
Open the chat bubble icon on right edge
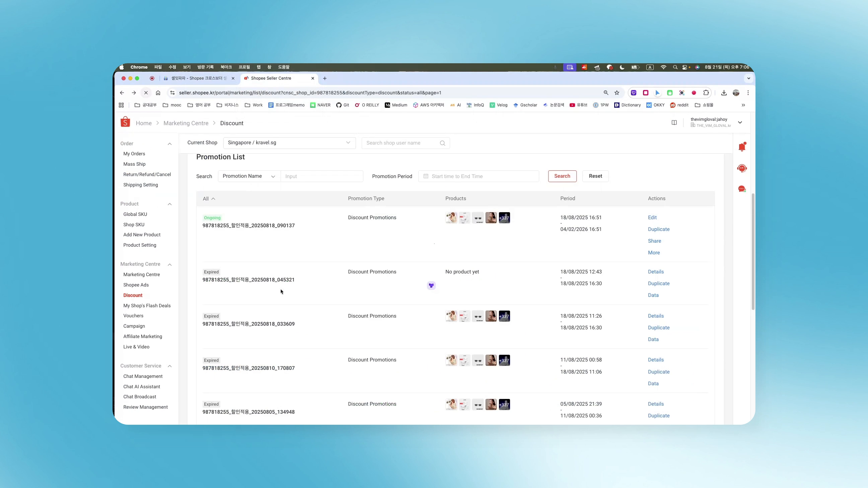coord(742,189)
